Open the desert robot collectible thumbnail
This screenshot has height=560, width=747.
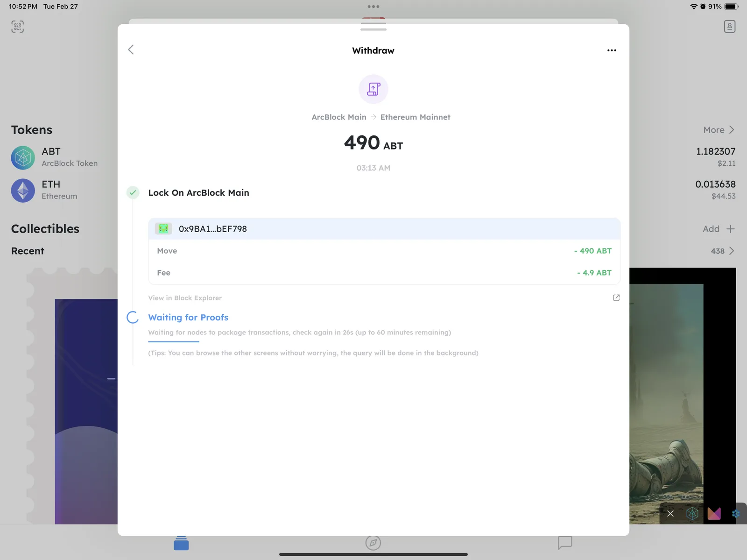(x=683, y=396)
